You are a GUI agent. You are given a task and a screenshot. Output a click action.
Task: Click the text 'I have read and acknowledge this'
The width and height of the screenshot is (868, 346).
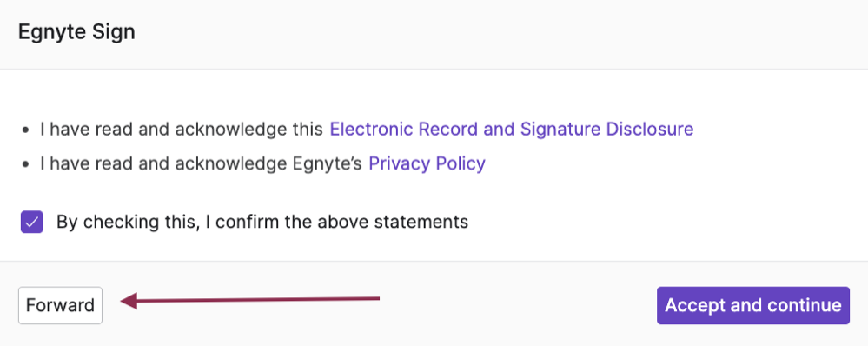(182, 129)
